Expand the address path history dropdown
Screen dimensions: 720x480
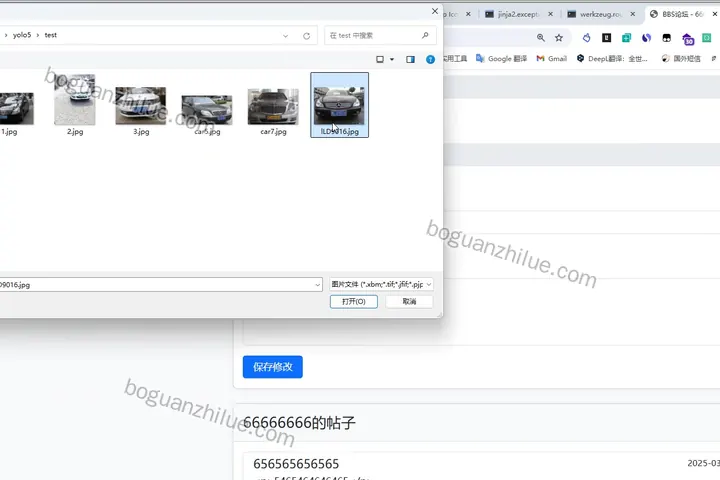pyautogui.click(x=286, y=36)
